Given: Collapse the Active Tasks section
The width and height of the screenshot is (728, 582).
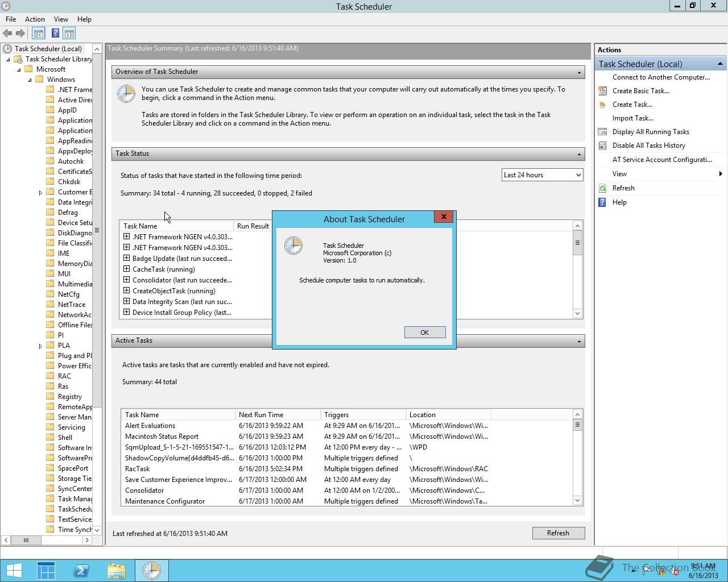Looking at the screenshot, I should tap(579, 341).
